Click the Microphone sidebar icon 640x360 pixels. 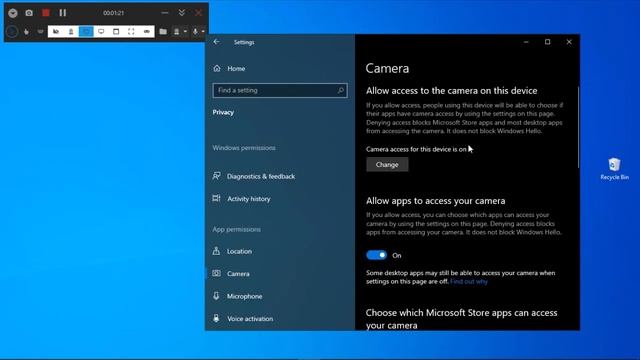[216, 296]
